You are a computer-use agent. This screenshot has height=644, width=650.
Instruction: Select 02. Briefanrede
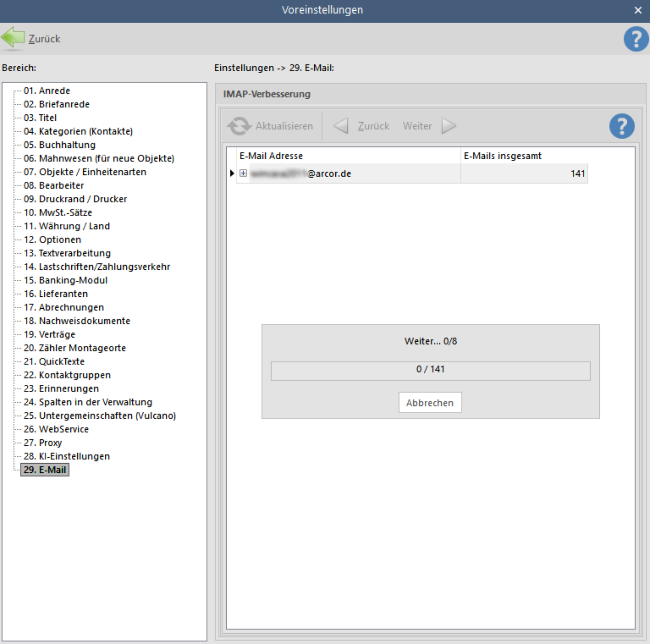point(57,104)
